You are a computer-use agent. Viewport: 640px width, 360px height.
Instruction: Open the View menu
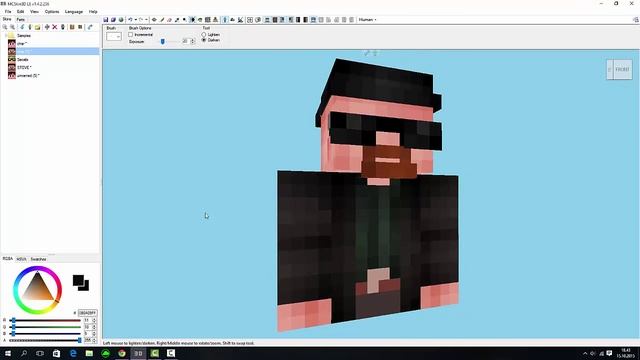pos(34,11)
